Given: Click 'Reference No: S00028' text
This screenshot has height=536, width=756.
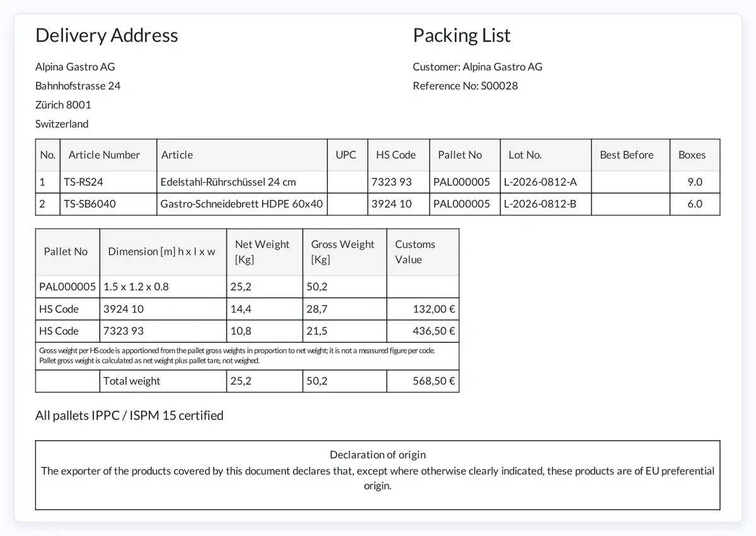Looking at the screenshot, I should (466, 86).
